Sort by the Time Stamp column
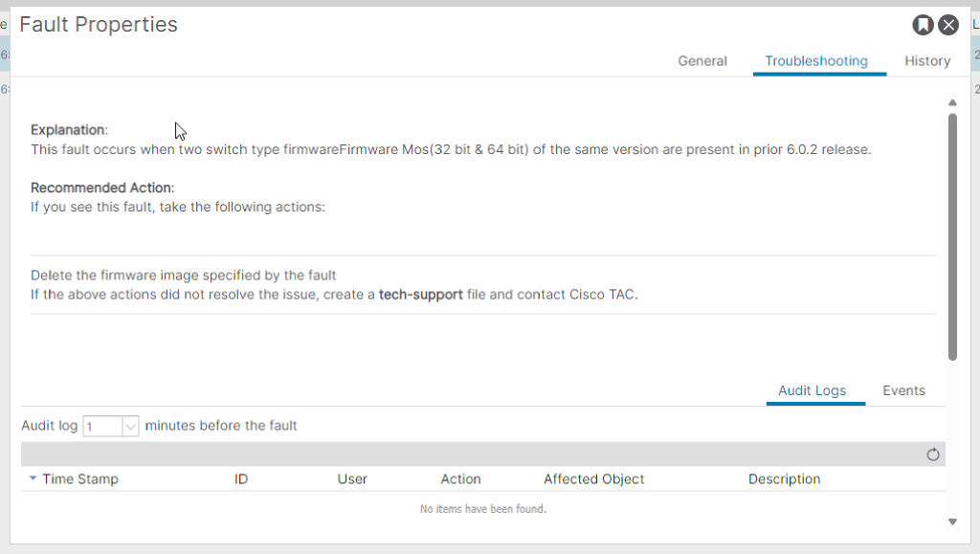The height and width of the screenshot is (554, 980). click(x=80, y=479)
